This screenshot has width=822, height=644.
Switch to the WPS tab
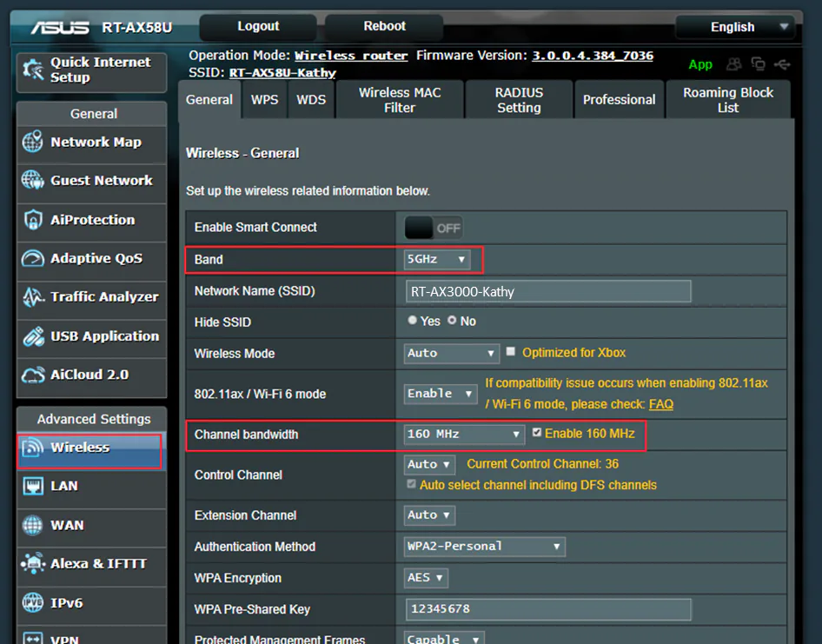pyautogui.click(x=264, y=99)
